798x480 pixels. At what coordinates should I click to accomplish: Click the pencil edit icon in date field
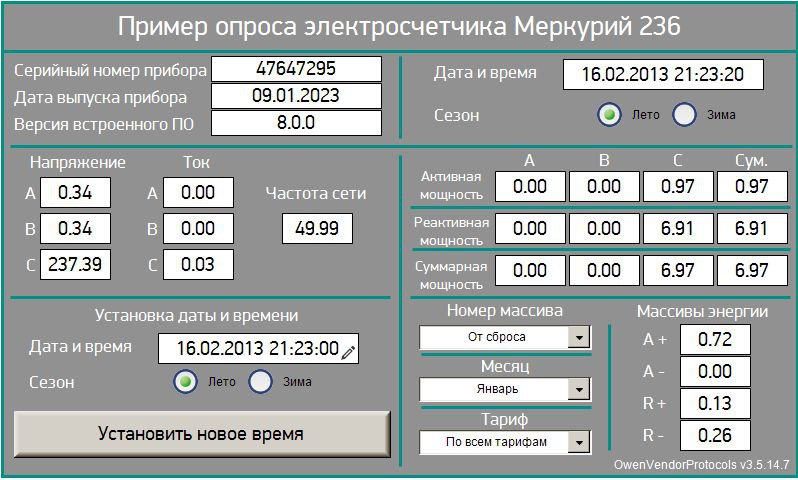pos(349,352)
